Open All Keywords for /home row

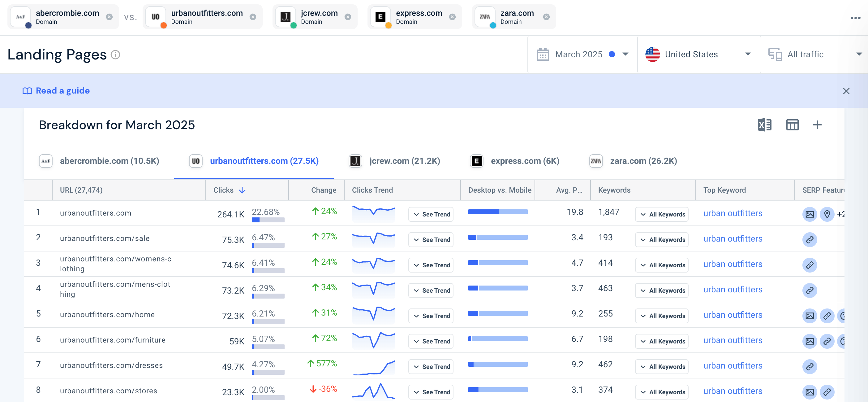[x=662, y=316]
